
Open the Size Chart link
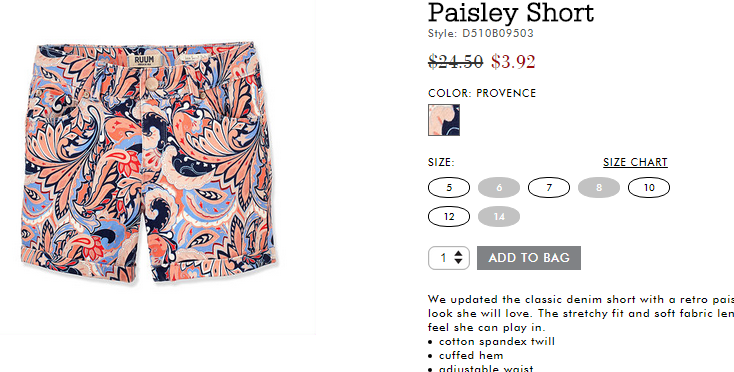(x=635, y=162)
